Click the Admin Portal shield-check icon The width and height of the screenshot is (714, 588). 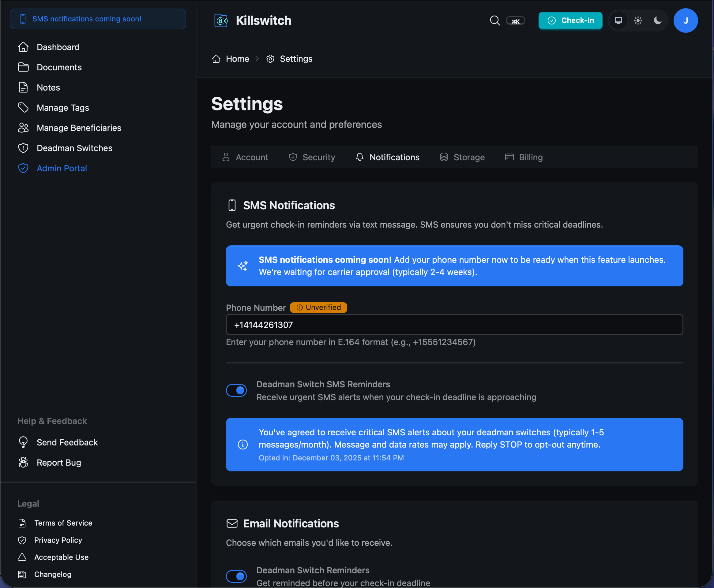click(23, 168)
